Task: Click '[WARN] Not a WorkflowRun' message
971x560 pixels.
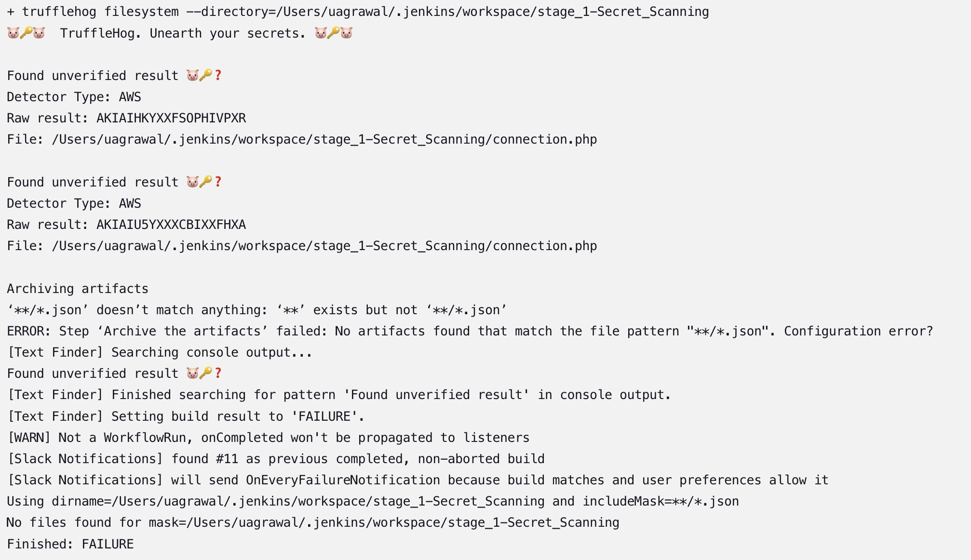Action: pyautogui.click(x=269, y=438)
